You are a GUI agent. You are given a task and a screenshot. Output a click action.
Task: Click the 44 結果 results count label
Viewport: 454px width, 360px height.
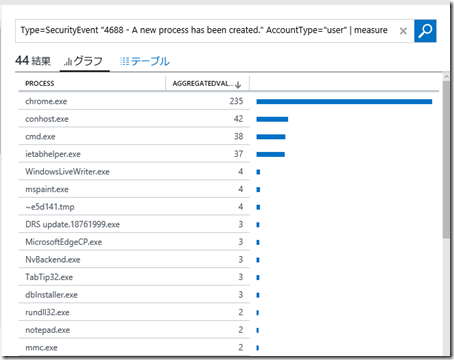33,61
